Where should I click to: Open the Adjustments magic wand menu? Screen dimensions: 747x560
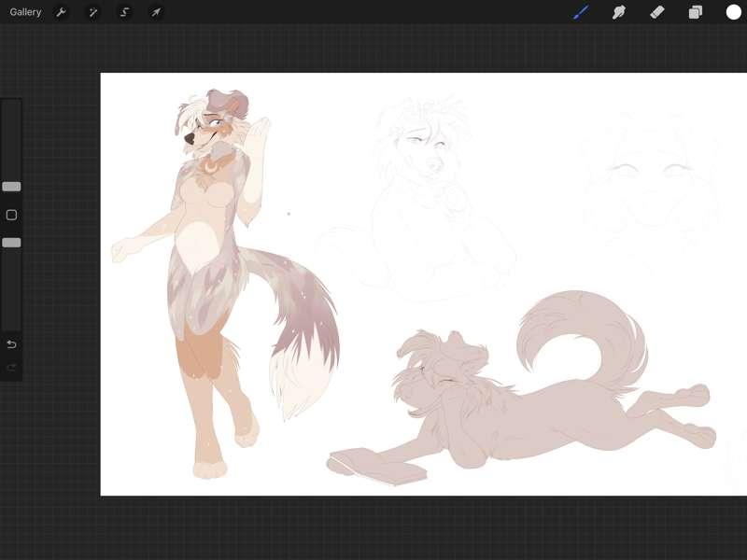[x=92, y=12]
